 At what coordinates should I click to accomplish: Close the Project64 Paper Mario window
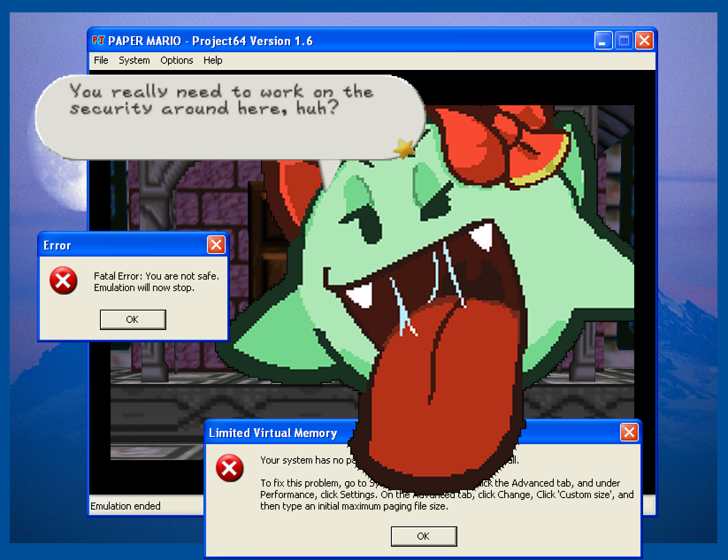[644, 41]
